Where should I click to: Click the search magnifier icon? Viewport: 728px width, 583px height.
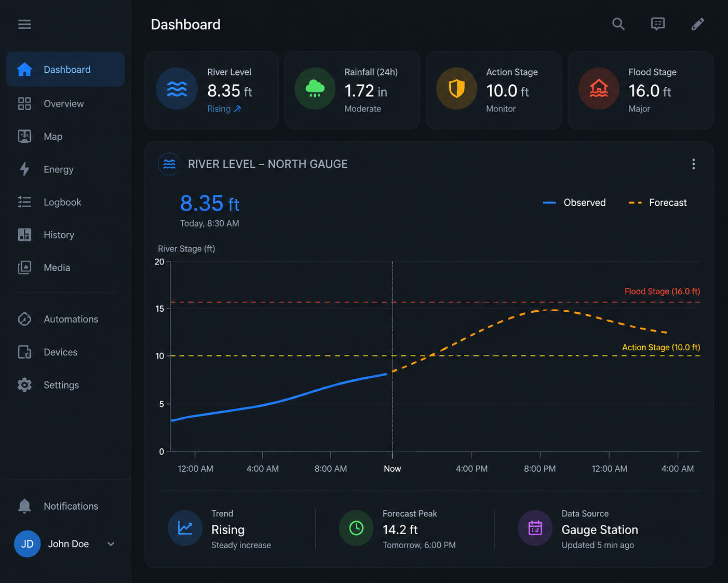point(618,24)
